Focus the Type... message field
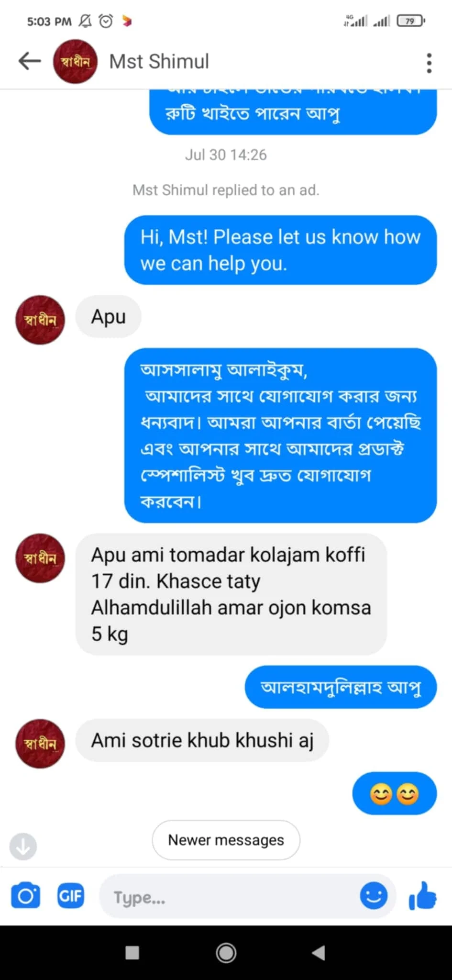 (x=230, y=897)
